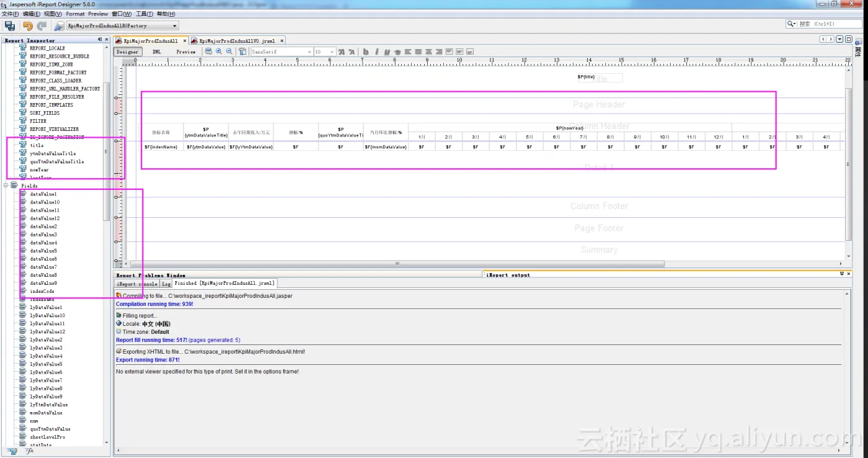The height and width of the screenshot is (458, 868).
Task: Select the indexCode field
Action: pyautogui.click(x=42, y=291)
